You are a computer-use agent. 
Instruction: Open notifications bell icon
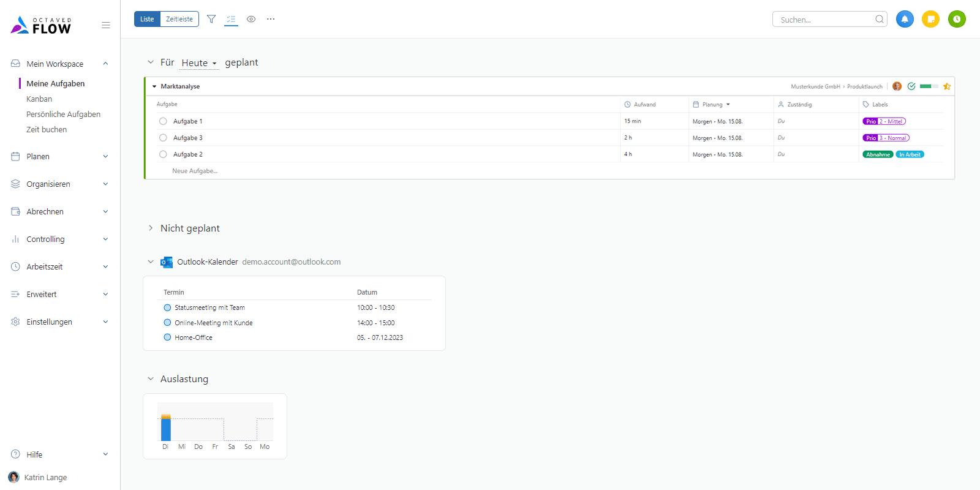(905, 19)
